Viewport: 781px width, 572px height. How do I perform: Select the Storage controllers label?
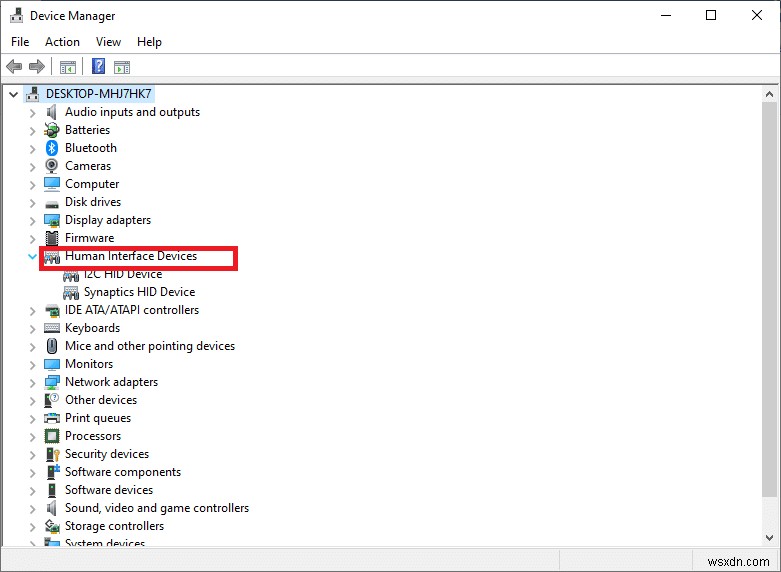(x=114, y=526)
